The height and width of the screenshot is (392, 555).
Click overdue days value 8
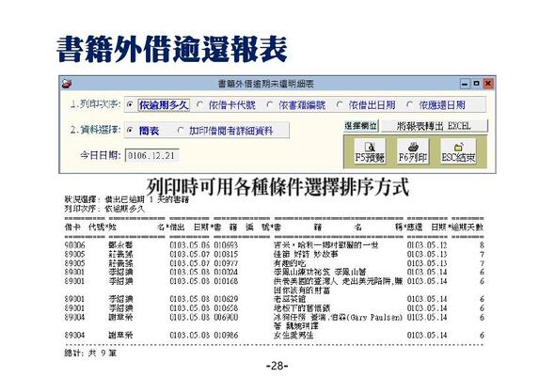(482, 245)
